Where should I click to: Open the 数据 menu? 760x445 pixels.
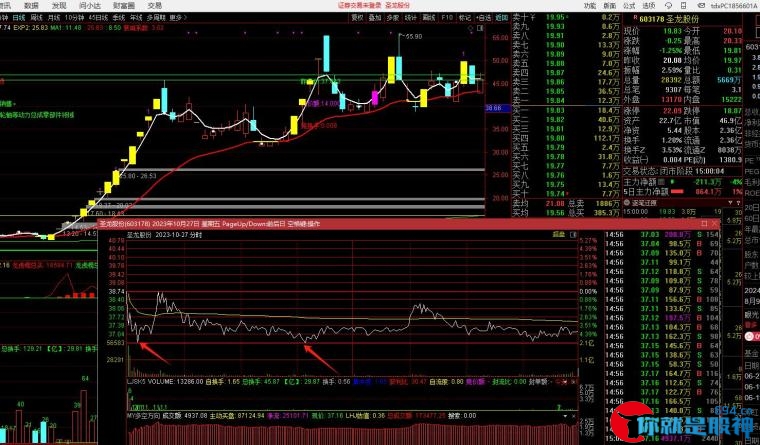pyautogui.click(x=32, y=6)
